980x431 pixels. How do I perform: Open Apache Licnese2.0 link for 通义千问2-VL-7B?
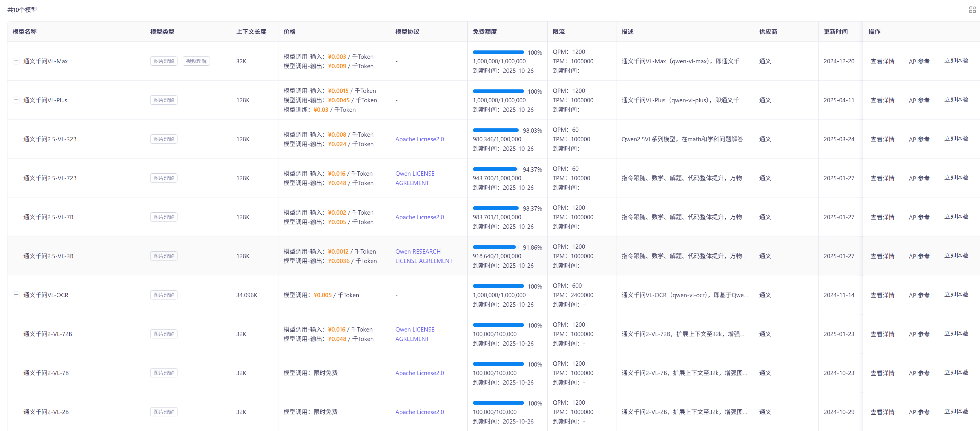tap(419, 373)
